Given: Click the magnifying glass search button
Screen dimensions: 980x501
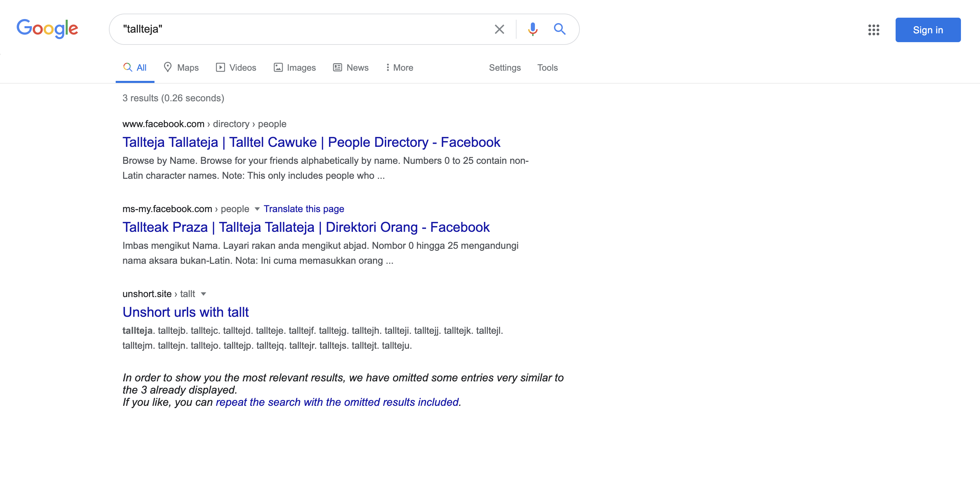Looking at the screenshot, I should (559, 29).
